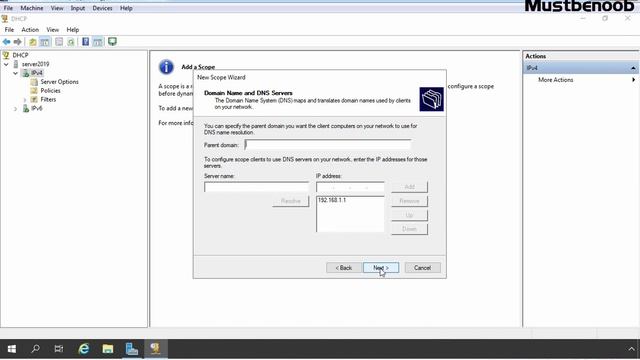Image resolution: width=640 pixels, height=360 pixels.
Task: Open the VirtualBox Machine menu
Action: click(31, 8)
